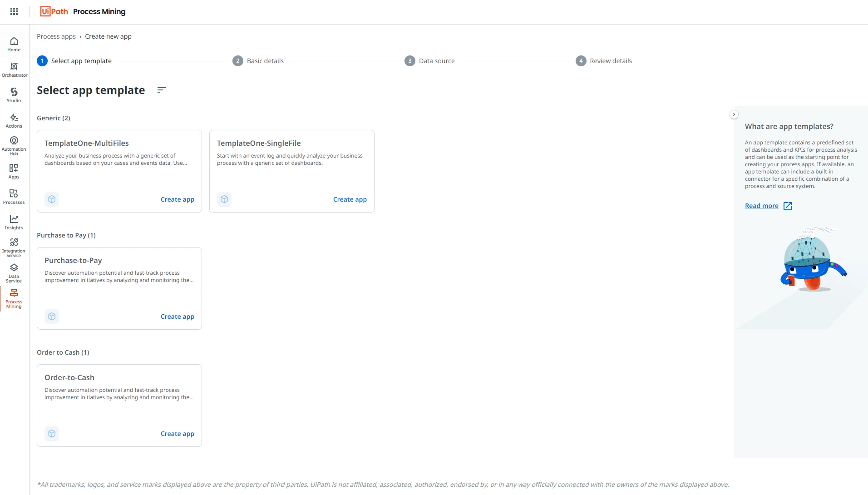868x495 pixels.
Task: Open Insights from sidebar
Action: [x=14, y=223]
